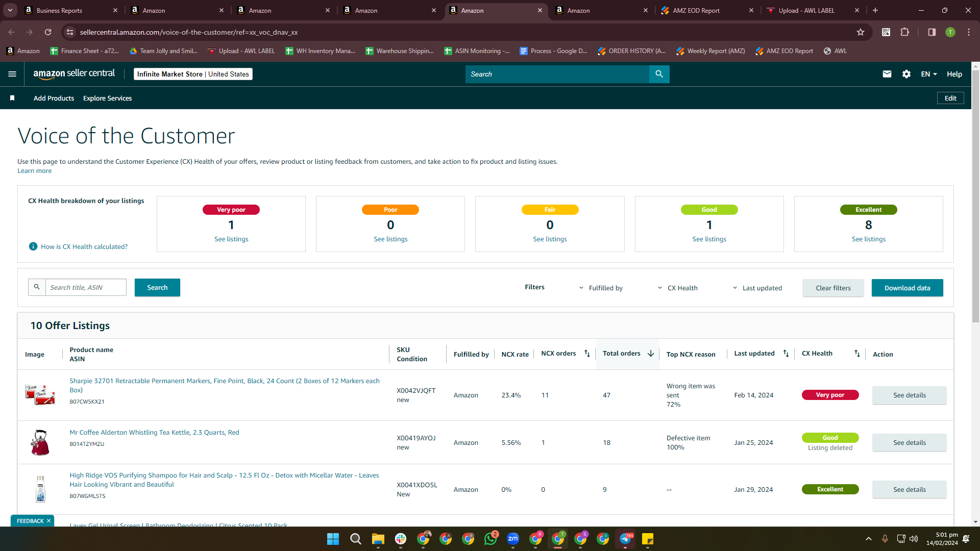
Task: Open the Chrome extensions puzzle icon
Action: [x=905, y=32]
